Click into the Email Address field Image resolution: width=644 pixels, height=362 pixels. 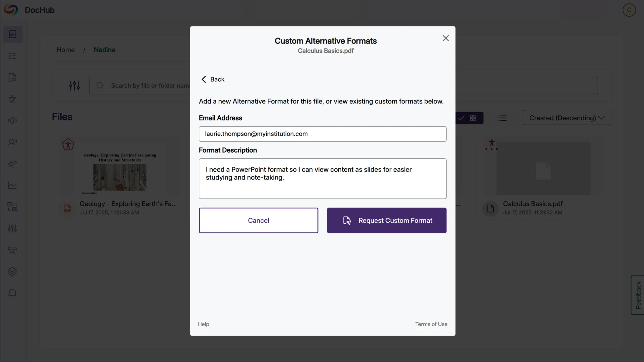pyautogui.click(x=323, y=134)
